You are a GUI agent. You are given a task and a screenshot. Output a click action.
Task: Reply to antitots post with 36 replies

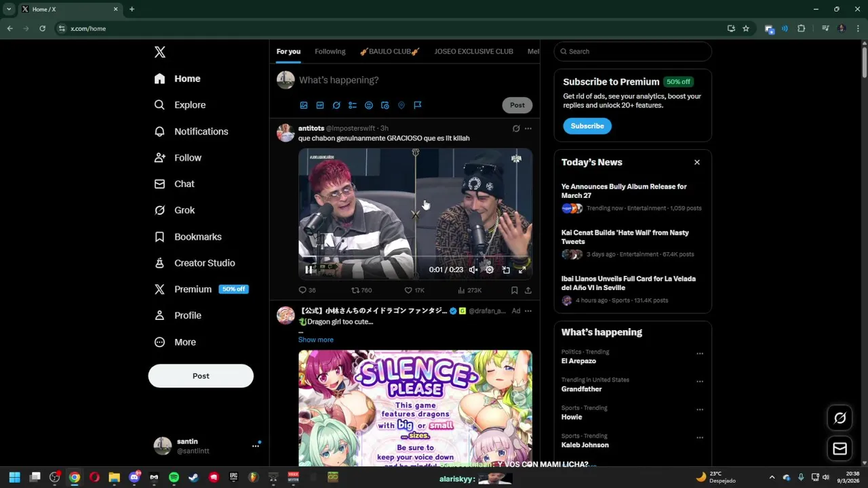pos(307,290)
